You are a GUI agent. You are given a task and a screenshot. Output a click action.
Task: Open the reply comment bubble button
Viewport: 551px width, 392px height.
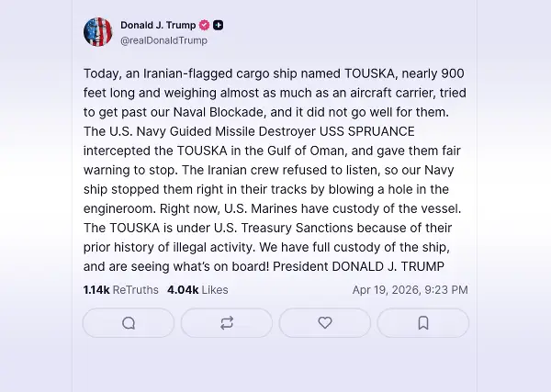pos(129,323)
